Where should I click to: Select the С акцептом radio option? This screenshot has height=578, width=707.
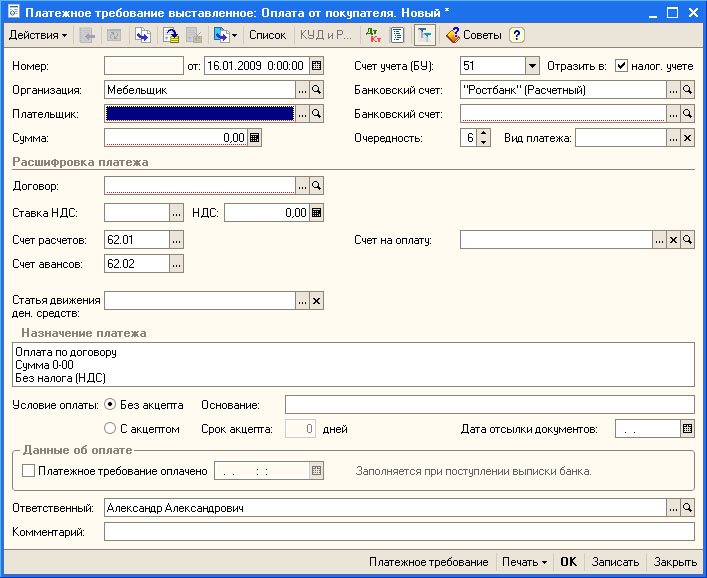[x=110, y=429]
